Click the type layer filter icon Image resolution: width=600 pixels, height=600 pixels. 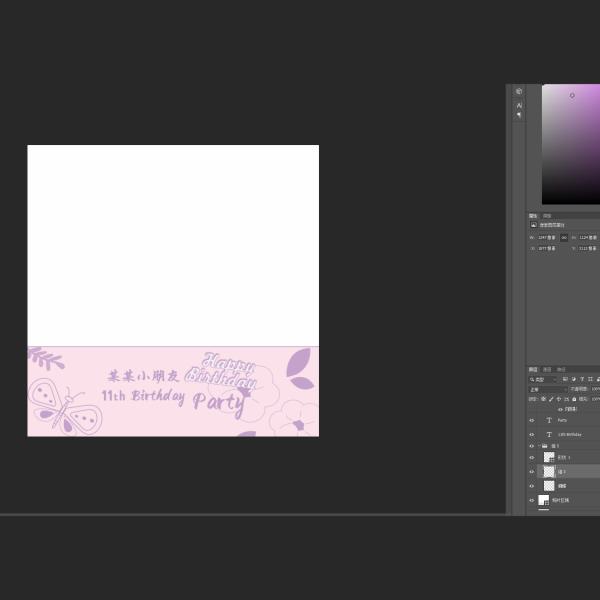click(x=581, y=379)
